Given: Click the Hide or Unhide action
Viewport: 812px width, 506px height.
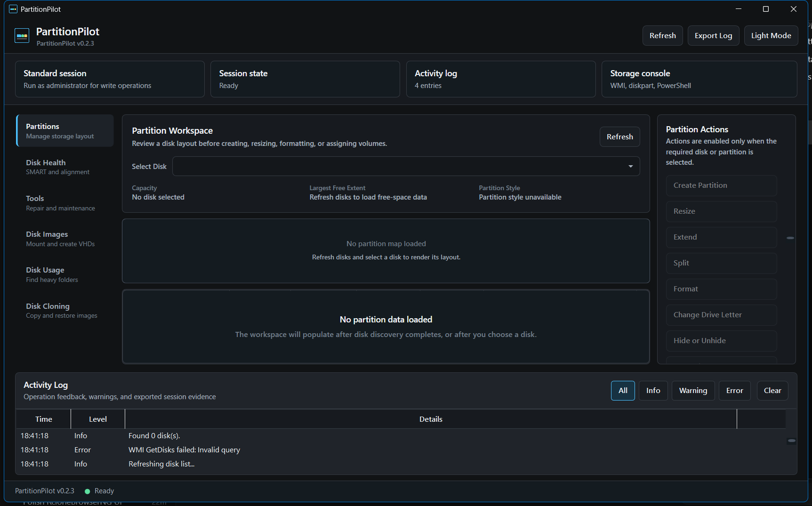Looking at the screenshot, I should pos(721,341).
